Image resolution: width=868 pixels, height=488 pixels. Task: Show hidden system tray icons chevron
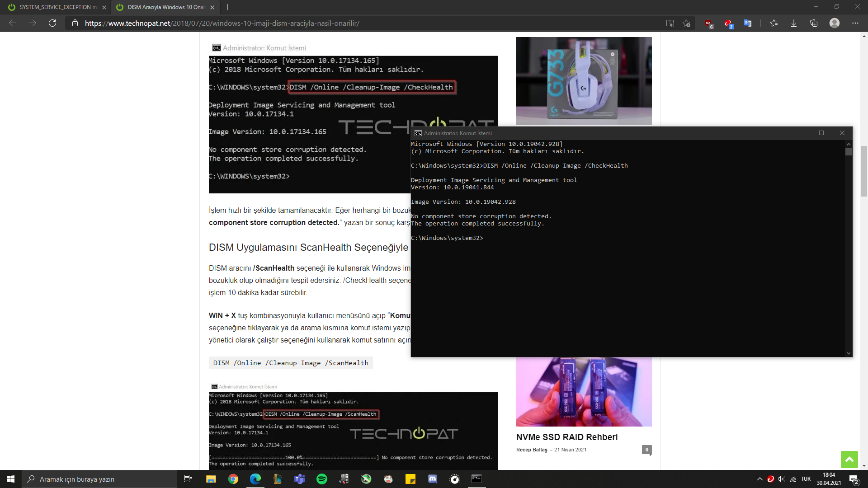click(760, 479)
